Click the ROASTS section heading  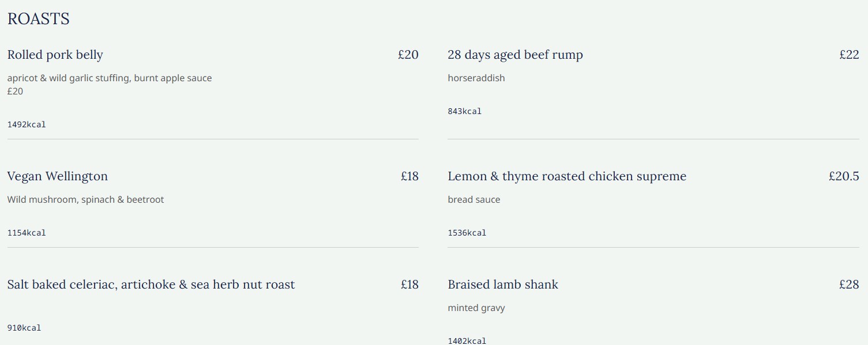coord(38,19)
